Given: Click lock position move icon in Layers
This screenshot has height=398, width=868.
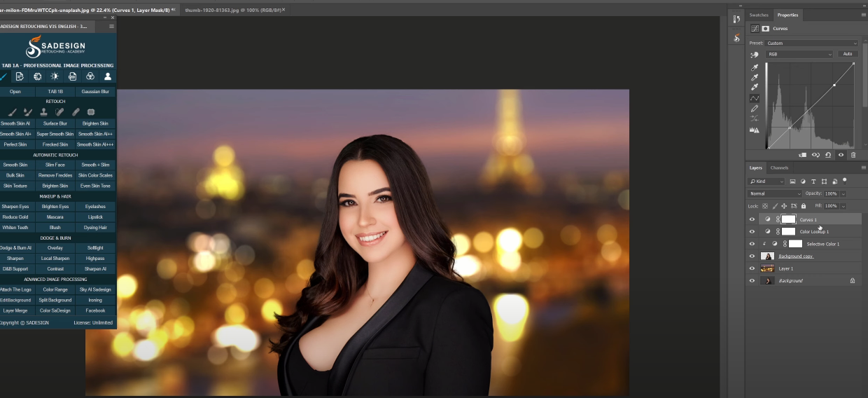Looking at the screenshot, I should click(784, 206).
